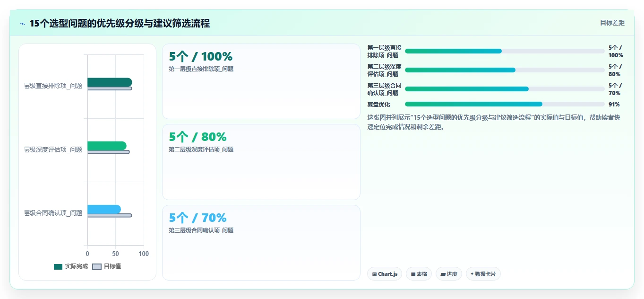Click the gray target bar for 深度评估项
The image size is (644, 299).
tap(108, 152)
